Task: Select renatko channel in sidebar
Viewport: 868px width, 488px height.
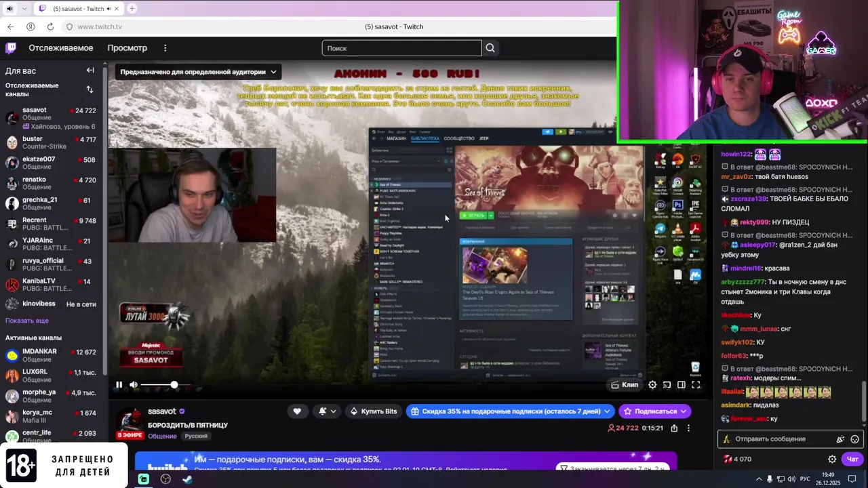Action: pos(53,183)
